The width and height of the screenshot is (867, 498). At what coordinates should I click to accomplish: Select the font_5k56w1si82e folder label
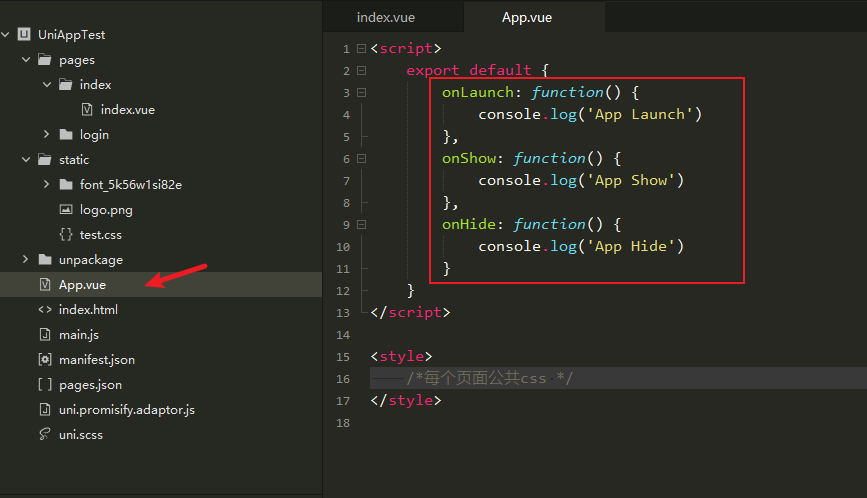click(130, 185)
